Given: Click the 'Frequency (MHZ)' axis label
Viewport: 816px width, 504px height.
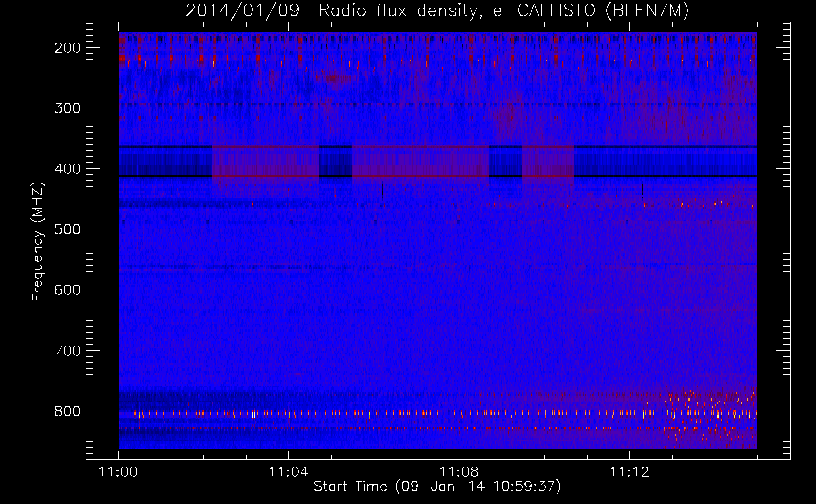Looking at the screenshot, I should (x=38, y=241).
